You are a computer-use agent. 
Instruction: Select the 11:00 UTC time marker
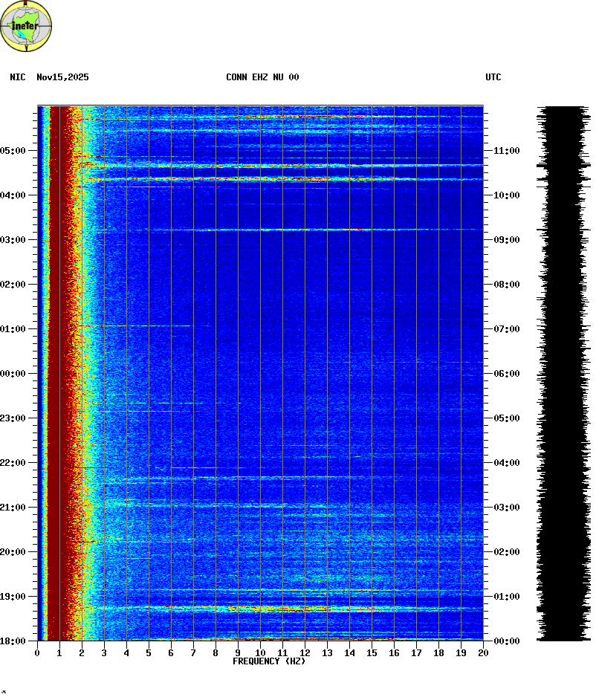[506, 151]
